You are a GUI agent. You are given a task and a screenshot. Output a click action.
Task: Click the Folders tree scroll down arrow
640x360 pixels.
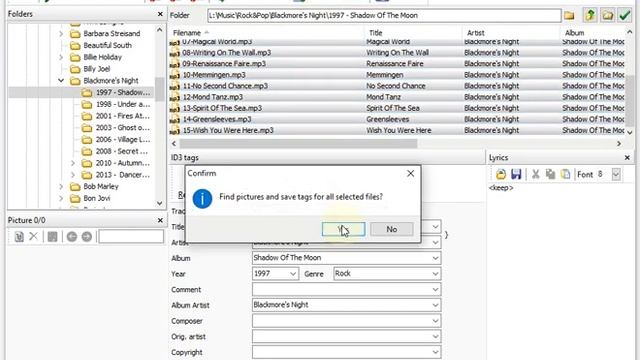pos(160,203)
